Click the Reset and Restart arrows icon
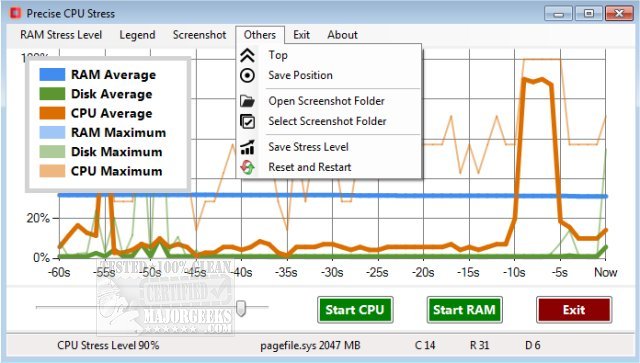Image resolution: width=640 pixels, height=363 pixels. coord(247,167)
